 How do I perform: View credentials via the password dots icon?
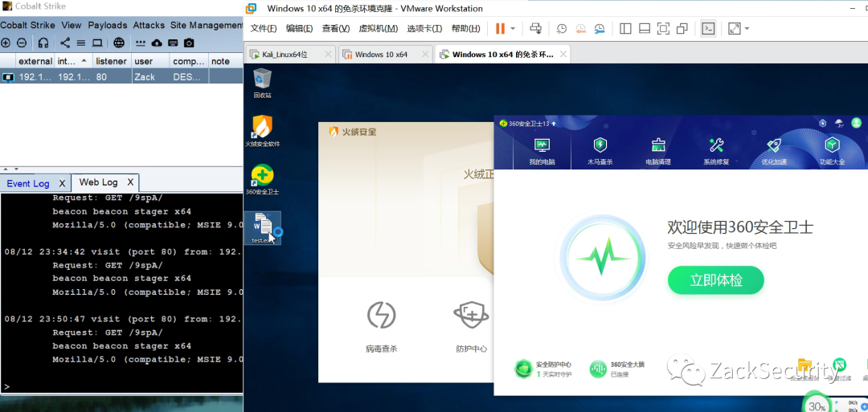[x=141, y=43]
